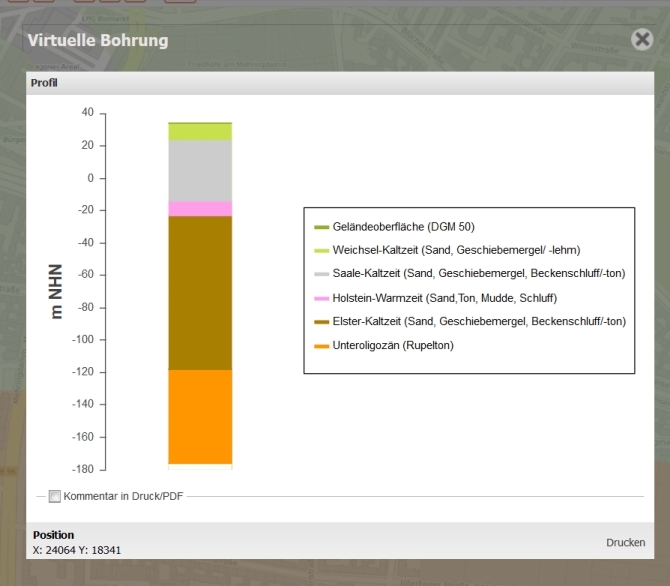
Task: Click the light green Weichsel-Kaltzeit bar segment
Action: pos(200,132)
